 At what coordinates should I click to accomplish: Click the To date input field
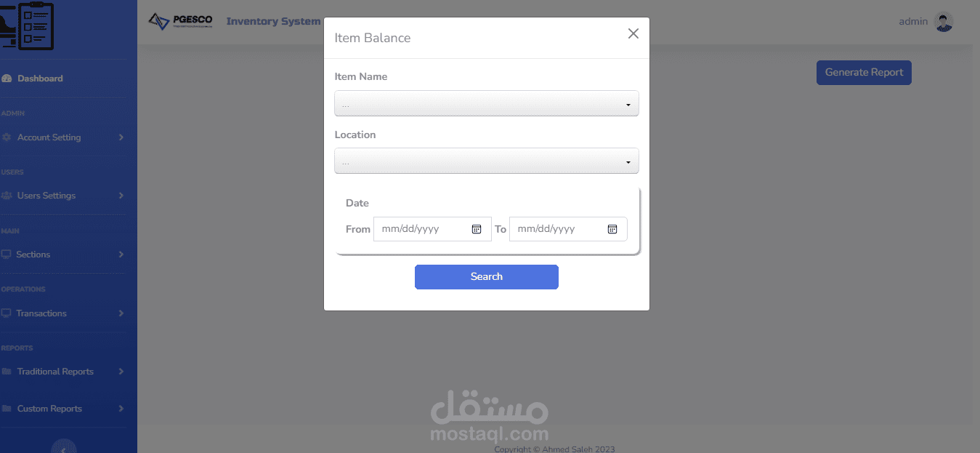(x=568, y=229)
